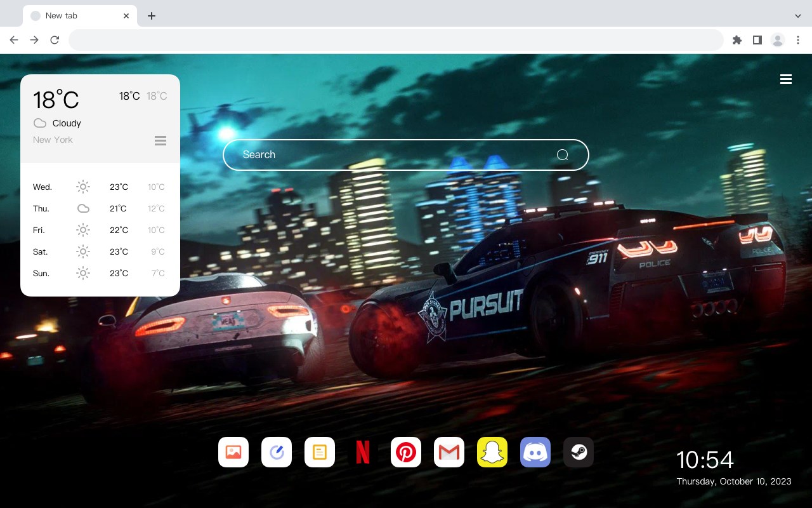The width and height of the screenshot is (812, 508).
Task: Focus the browser address bar
Action: (x=396, y=40)
